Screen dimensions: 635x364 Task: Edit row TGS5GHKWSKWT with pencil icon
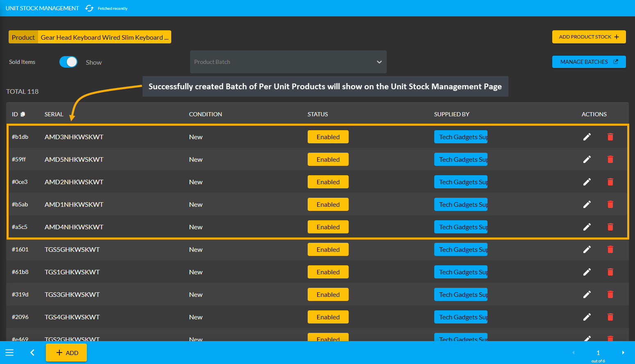point(587,249)
